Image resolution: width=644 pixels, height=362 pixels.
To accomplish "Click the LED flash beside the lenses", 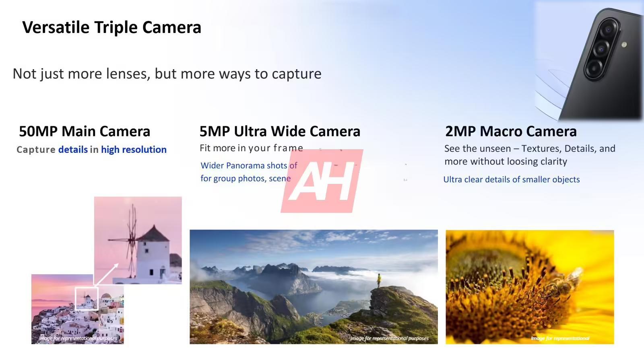I will [624, 45].
